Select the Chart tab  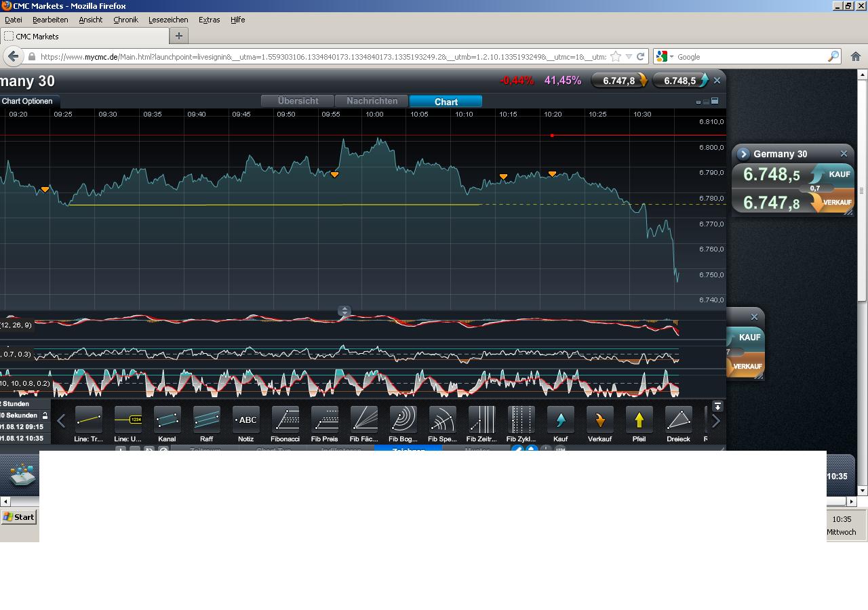pyautogui.click(x=446, y=101)
